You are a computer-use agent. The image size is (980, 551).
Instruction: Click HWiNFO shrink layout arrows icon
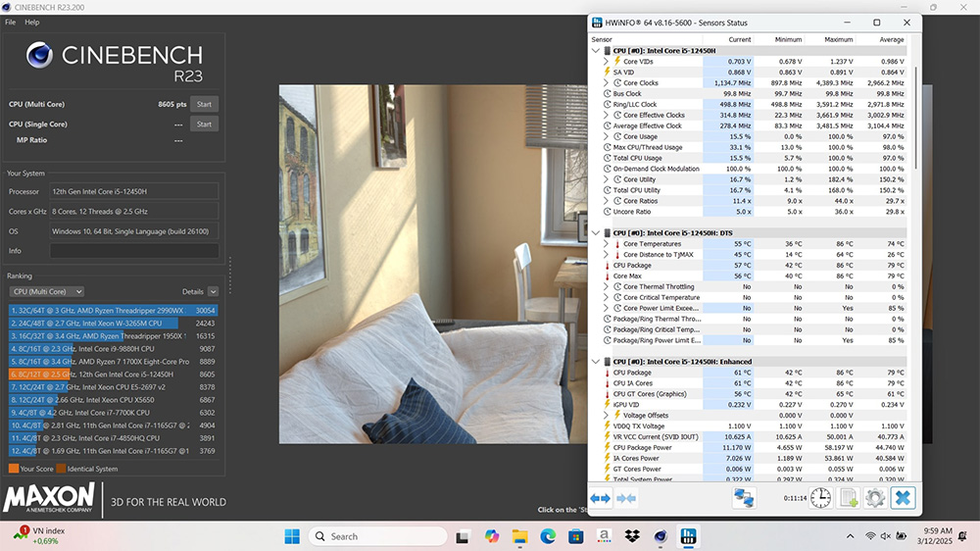(626, 498)
